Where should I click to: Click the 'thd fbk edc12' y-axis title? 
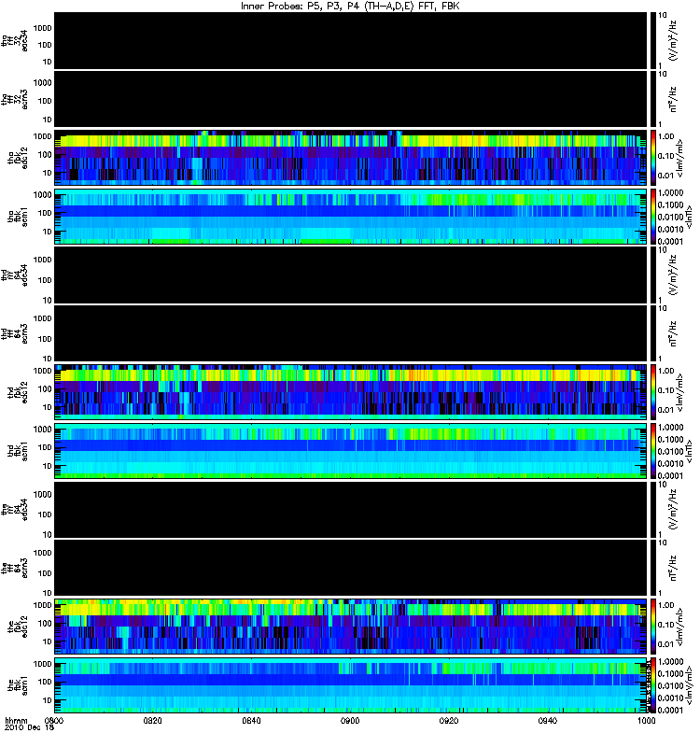(18, 392)
